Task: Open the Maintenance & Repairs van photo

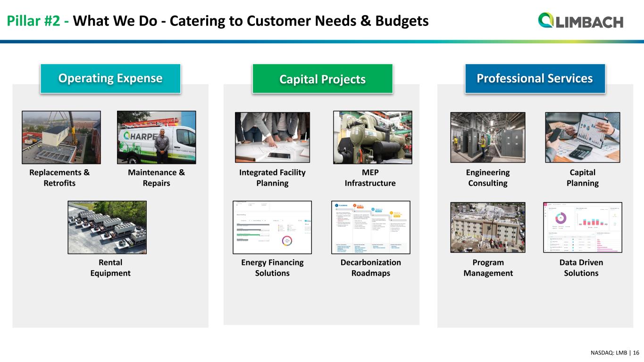Action: pyautogui.click(x=156, y=137)
